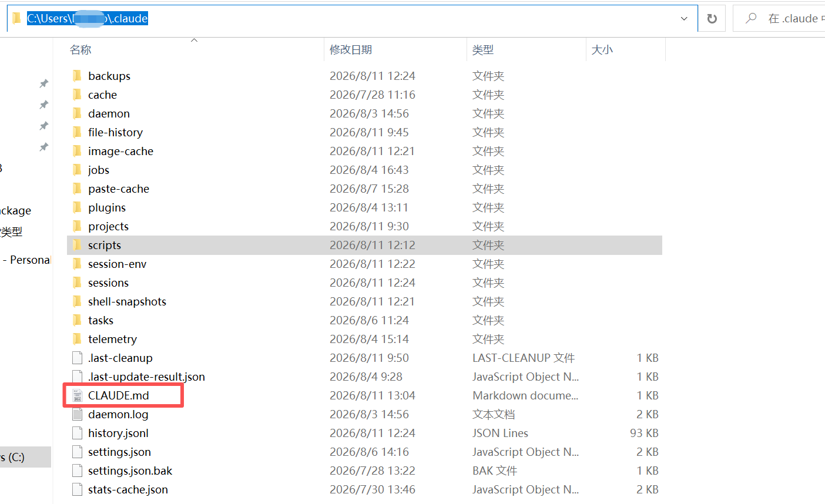Click the .last-update-result.json file icon

77,377
